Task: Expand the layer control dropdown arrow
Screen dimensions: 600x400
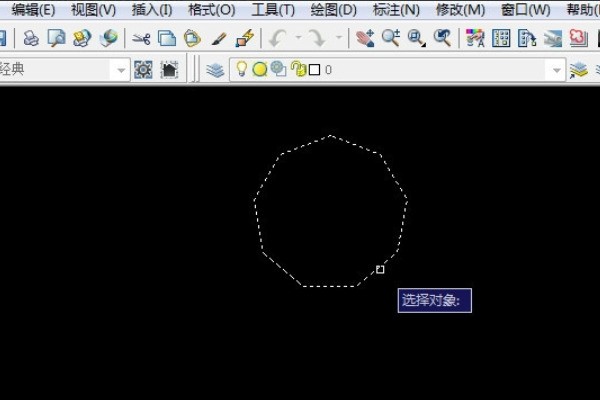Action: 557,70
